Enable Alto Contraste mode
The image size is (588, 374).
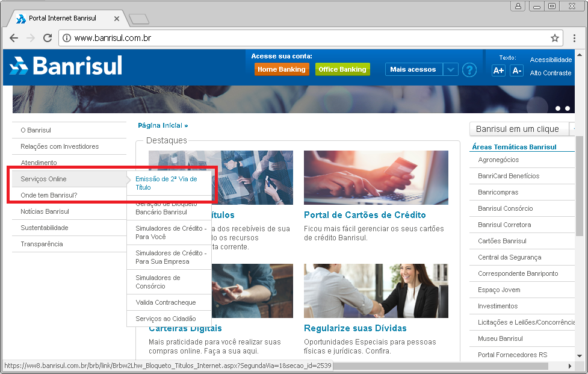[551, 73]
